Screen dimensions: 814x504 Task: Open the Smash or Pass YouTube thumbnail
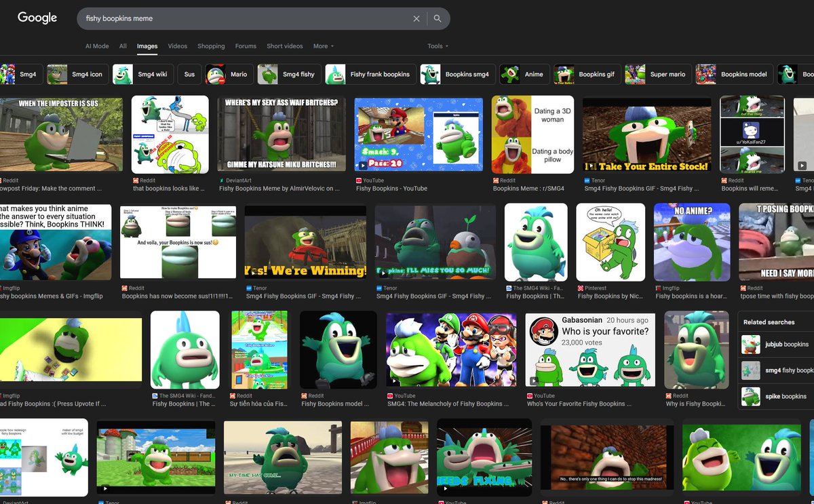[419, 134]
